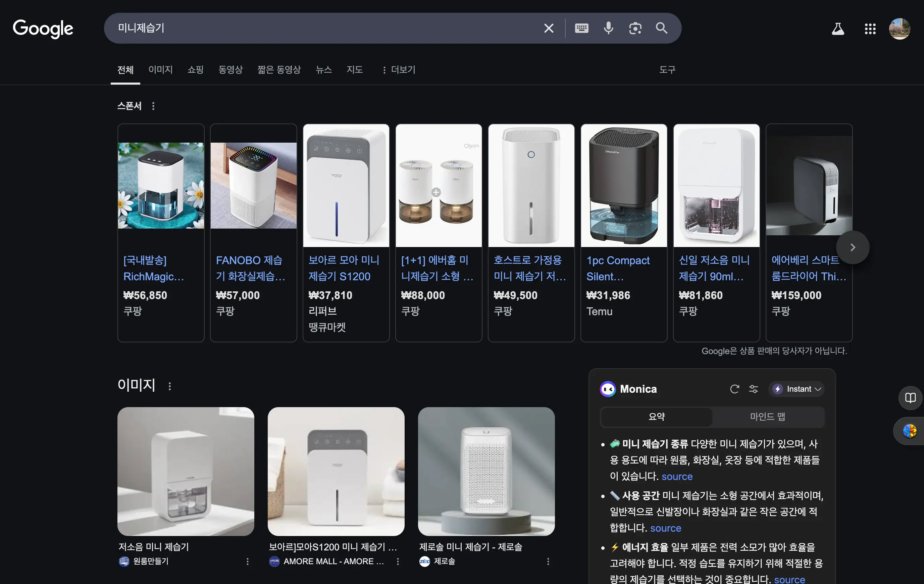Clear the search box with the X icon
Screen dimensions: 924x584
[x=549, y=28]
